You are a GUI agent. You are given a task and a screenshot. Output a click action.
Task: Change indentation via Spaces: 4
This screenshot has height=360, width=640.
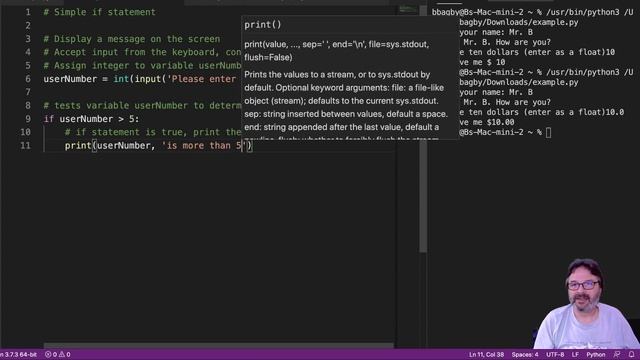525,354
